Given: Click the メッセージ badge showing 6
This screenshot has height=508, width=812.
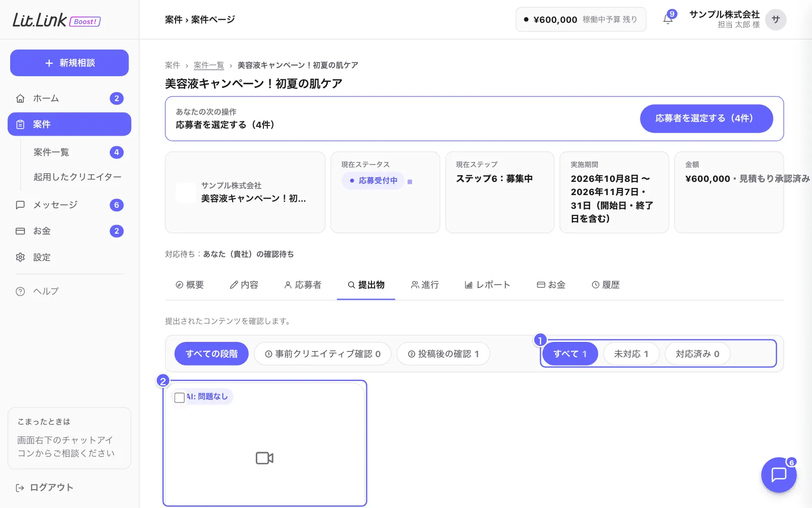Looking at the screenshot, I should tap(117, 205).
